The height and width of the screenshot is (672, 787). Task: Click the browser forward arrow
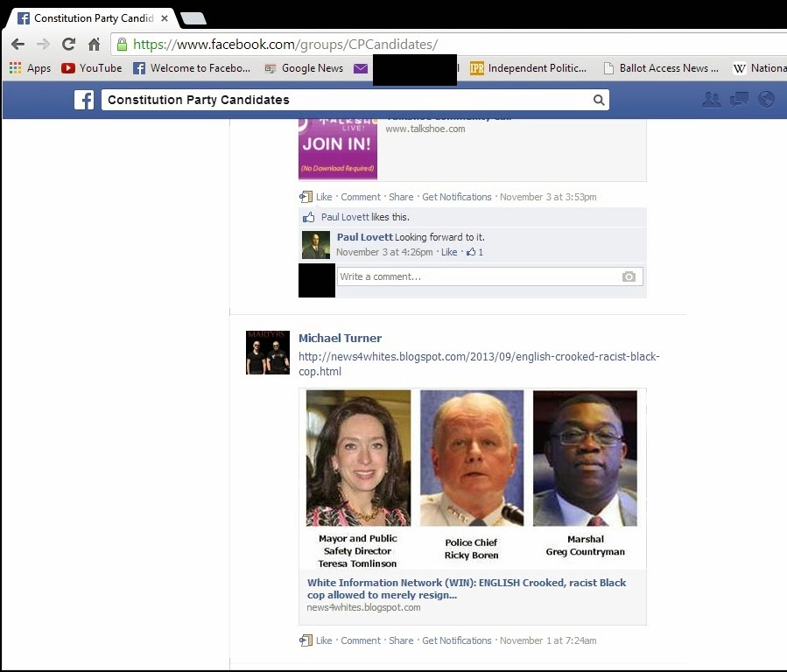coord(43,44)
